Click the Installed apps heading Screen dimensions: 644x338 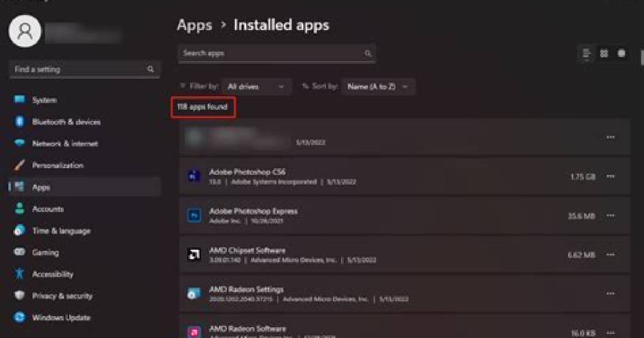coord(281,25)
